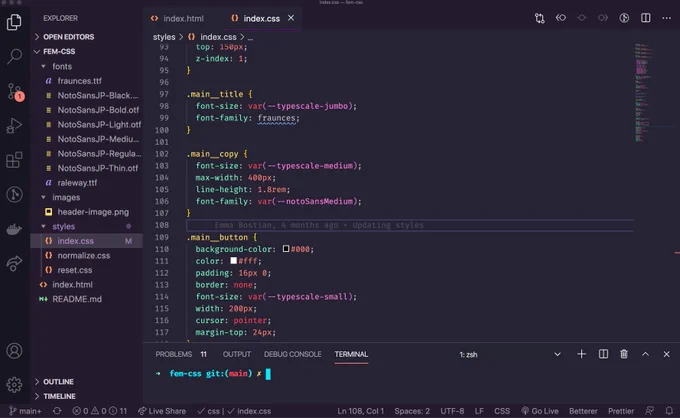Click the styles breadcrumb segment
Image resolution: width=680 pixels, height=418 pixels.
pyautogui.click(x=164, y=37)
